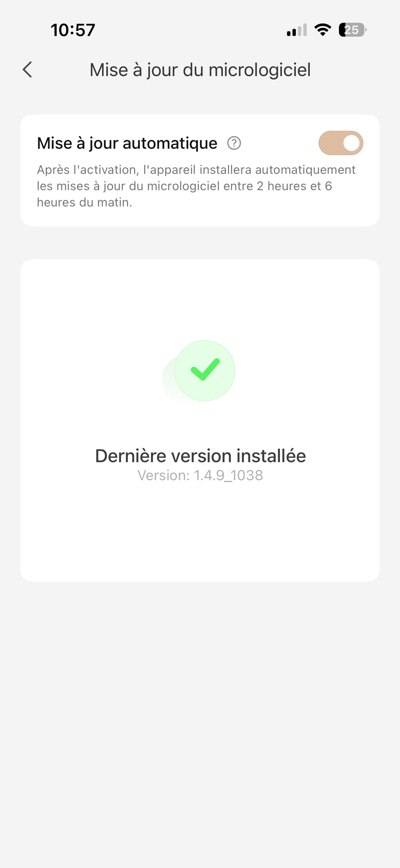Tap the white knob of the auto-update switch

[x=351, y=143]
